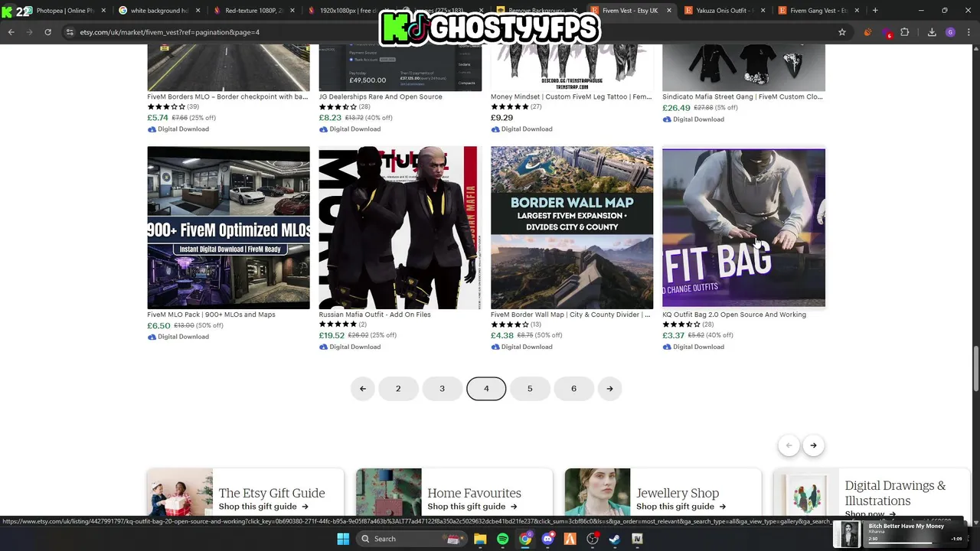Click the £4.38 price on Border Wall Map
The height and width of the screenshot is (551, 980).
502,335
